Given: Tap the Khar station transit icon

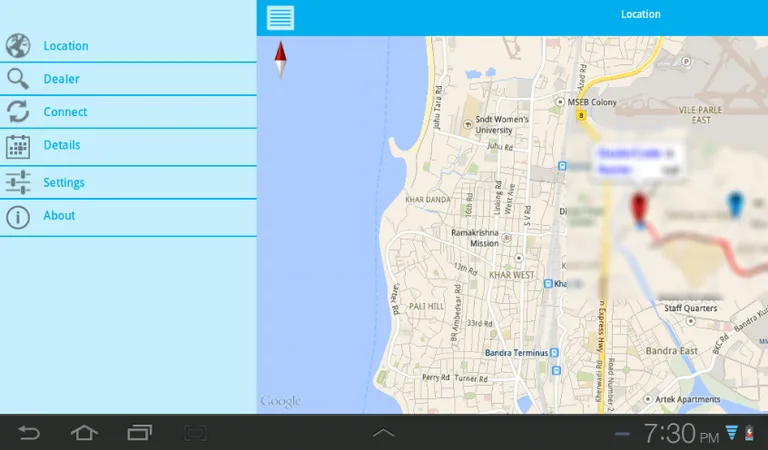Looking at the screenshot, I should click(x=548, y=284).
